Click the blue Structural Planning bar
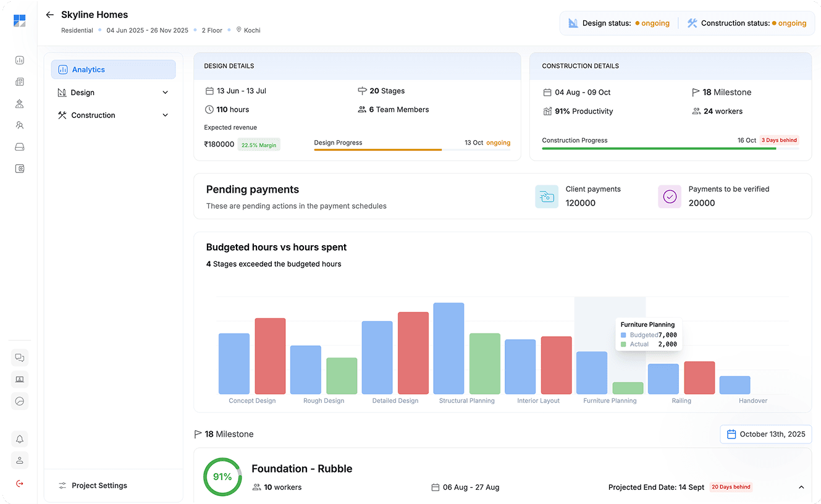 click(448, 348)
